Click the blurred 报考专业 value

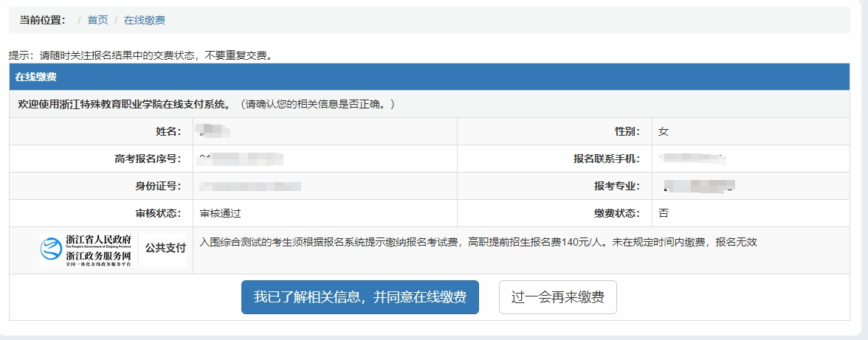click(x=698, y=186)
